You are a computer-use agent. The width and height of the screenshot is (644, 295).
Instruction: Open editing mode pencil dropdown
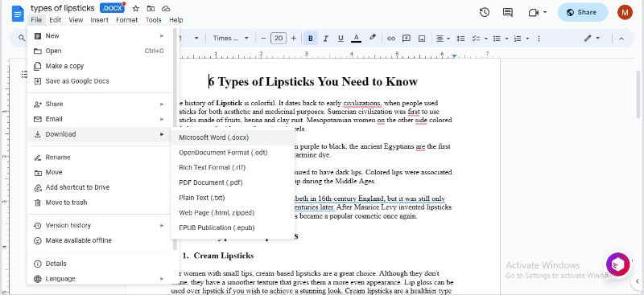(x=592, y=38)
